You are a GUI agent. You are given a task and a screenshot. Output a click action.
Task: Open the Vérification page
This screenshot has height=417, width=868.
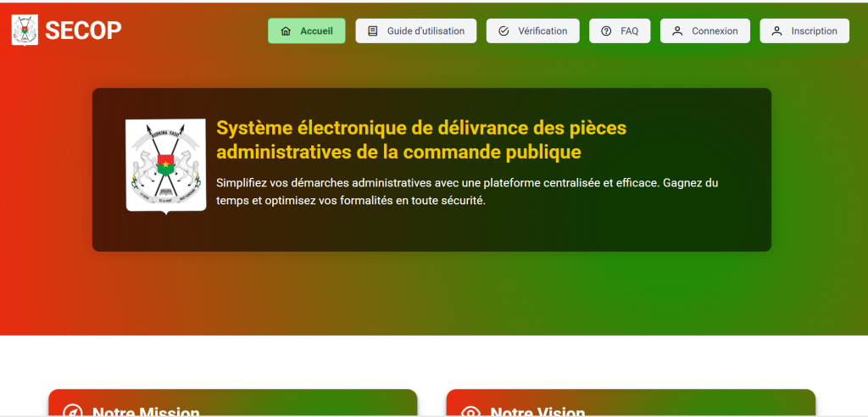pos(542,31)
